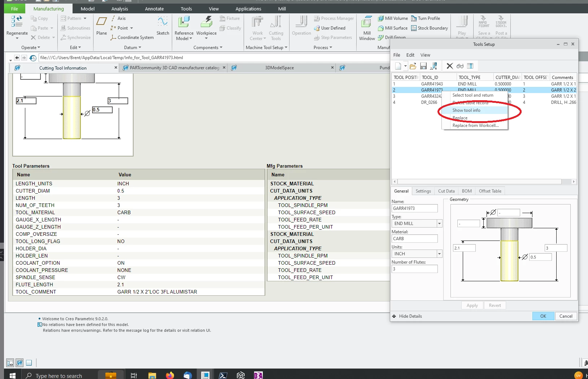Select the Stock Boundary tool
Image resolution: width=588 pixels, height=379 pixels.
[x=430, y=28]
